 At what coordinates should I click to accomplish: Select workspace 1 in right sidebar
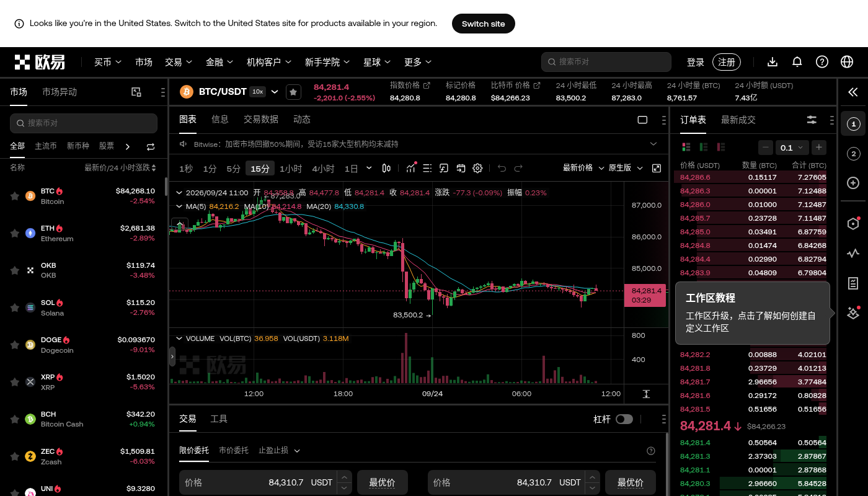point(853,125)
